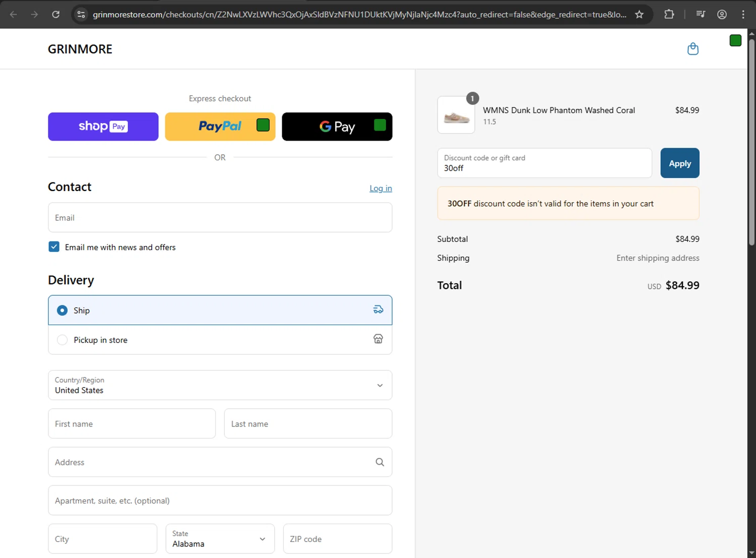756x558 pixels.
Task: Click the item quantity badge 1
Action: 472,98
